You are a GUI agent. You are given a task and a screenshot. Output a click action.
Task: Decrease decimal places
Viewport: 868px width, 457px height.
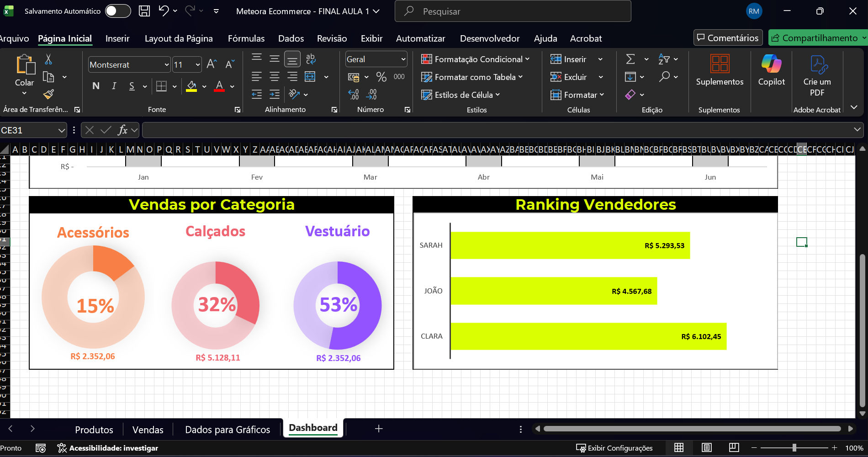click(x=372, y=95)
